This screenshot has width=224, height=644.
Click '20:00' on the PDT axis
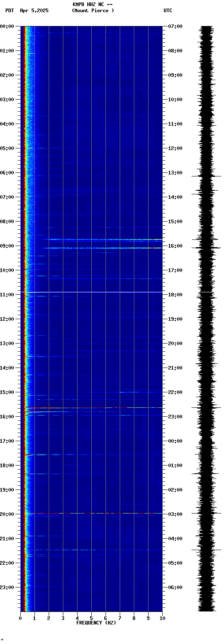pos(7,514)
